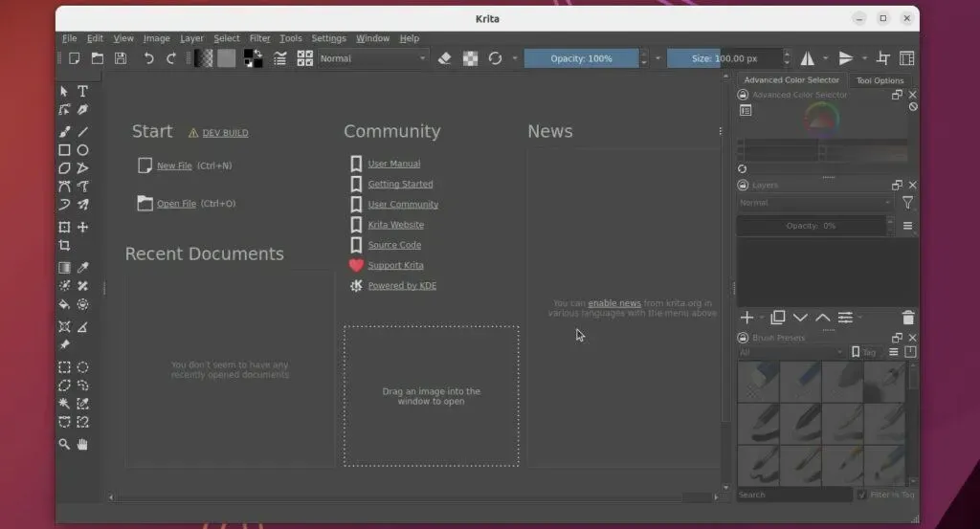Click the delete layer trash icon
This screenshot has width=980, height=529.
[x=908, y=318]
